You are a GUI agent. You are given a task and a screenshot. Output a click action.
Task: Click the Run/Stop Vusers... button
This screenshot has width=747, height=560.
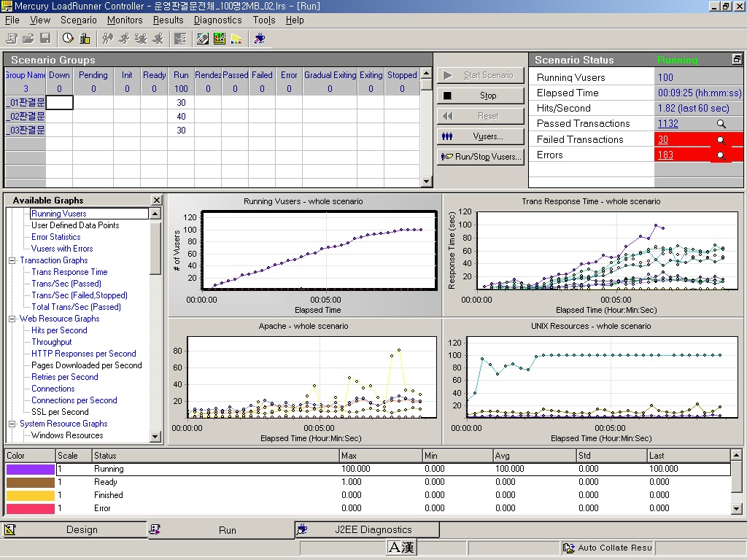click(x=480, y=157)
